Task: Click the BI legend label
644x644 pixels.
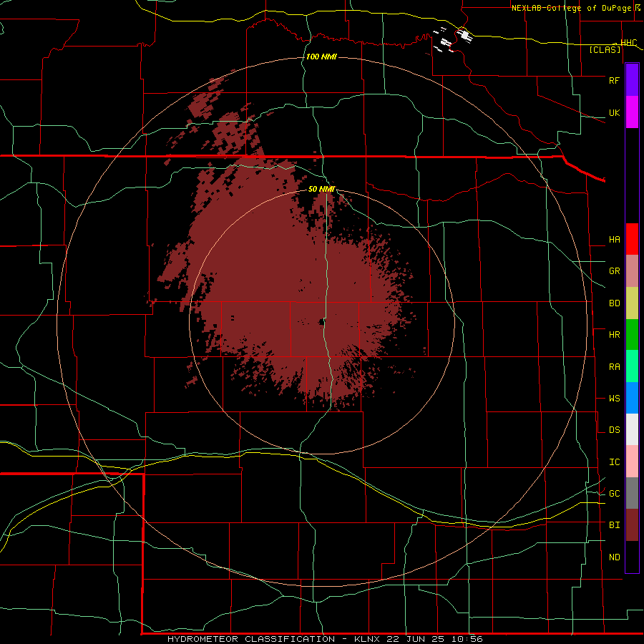Action: (x=614, y=525)
